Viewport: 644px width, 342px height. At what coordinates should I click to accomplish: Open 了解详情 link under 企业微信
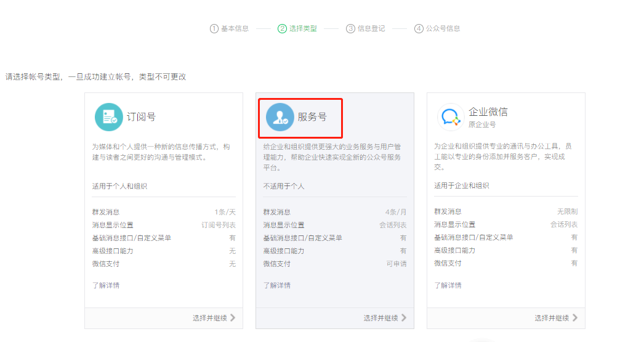coord(448,285)
